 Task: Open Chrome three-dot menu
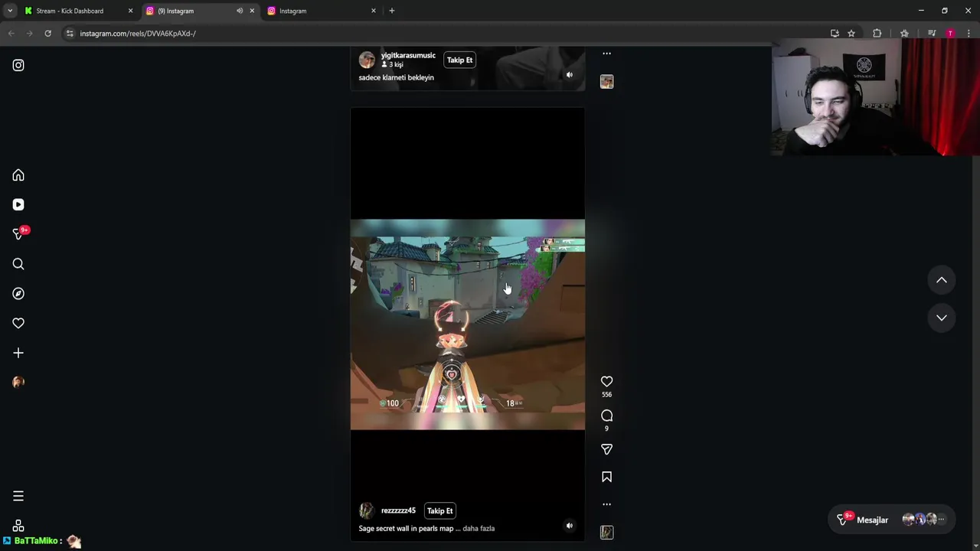point(969,33)
